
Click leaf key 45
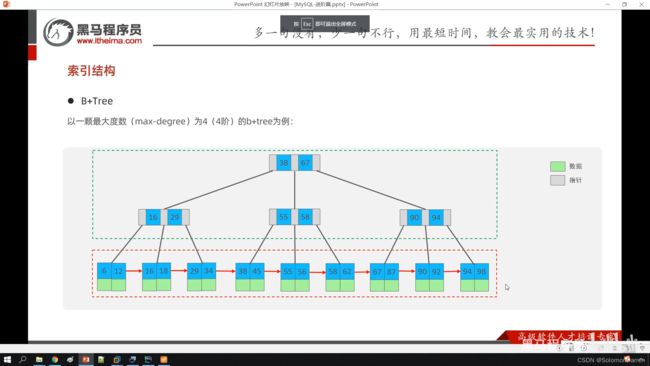tap(257, 271)
